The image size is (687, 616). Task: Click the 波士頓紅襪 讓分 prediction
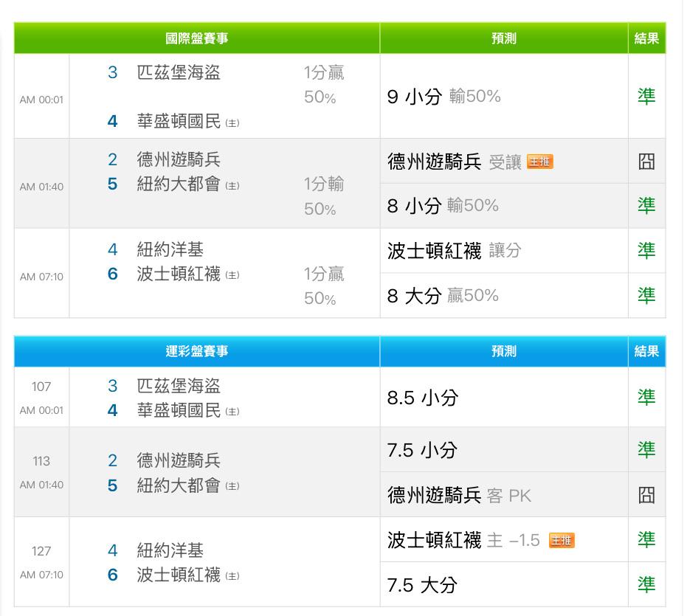tap(454, 251)
